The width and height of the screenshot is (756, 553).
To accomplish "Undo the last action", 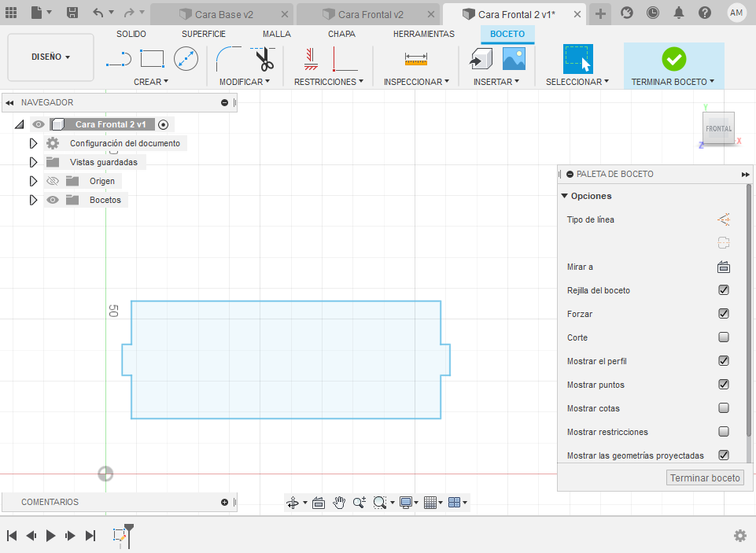I will tap(98, 13).
